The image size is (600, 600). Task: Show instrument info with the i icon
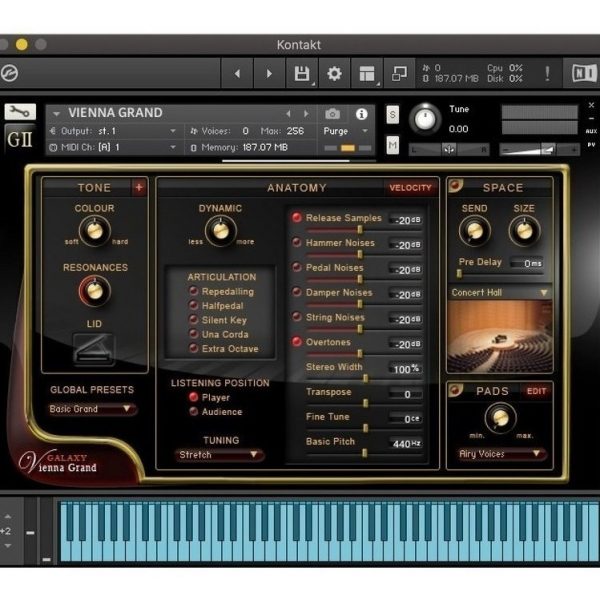pyautogui.click(x=361, y=114)
